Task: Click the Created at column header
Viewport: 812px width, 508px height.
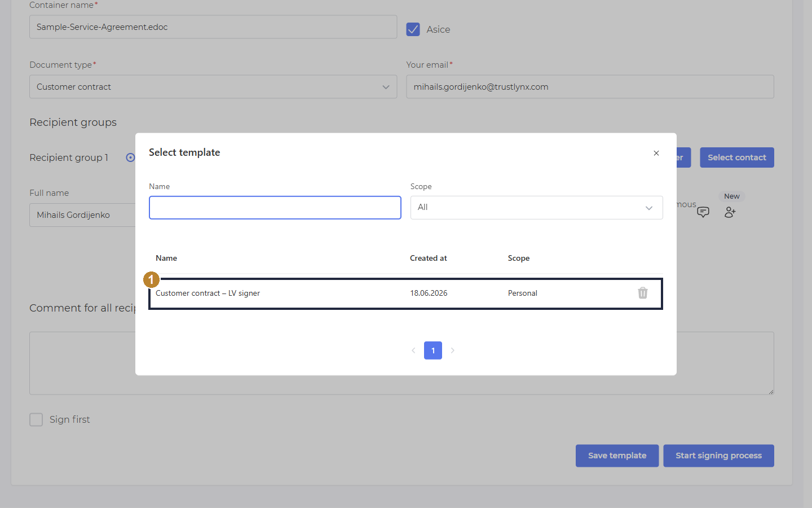Action: [428, 258]
